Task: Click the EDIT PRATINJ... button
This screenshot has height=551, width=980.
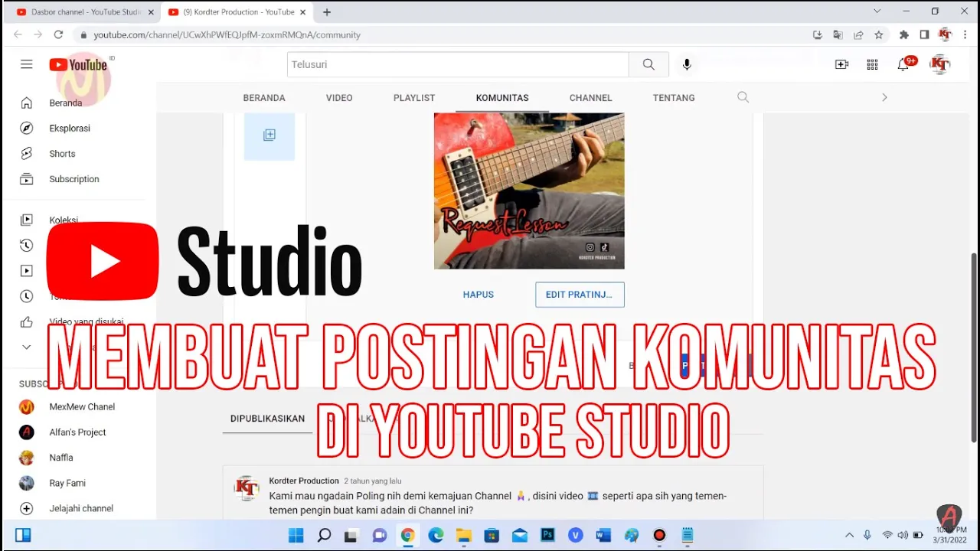Action: point(580,295)
